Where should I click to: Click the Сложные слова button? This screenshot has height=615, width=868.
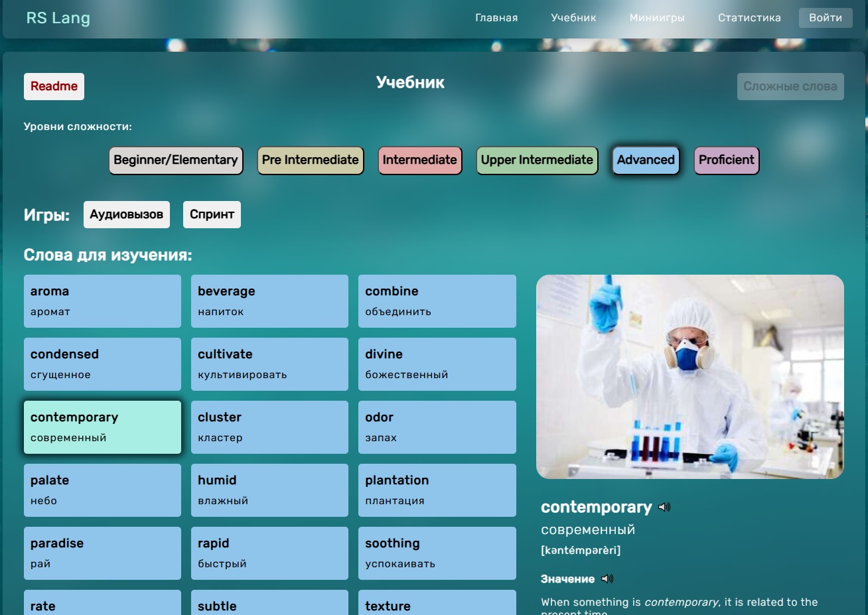pos(790,86)
